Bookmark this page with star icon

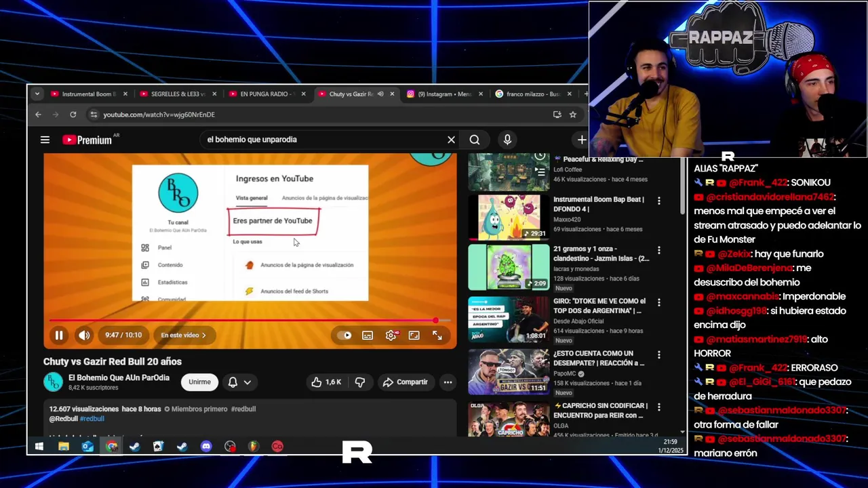[x=573, y=115]
